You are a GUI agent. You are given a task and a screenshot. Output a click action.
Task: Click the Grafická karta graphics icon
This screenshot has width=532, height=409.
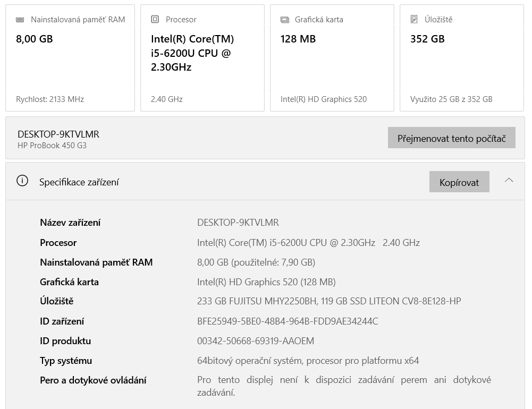(285, 19)
